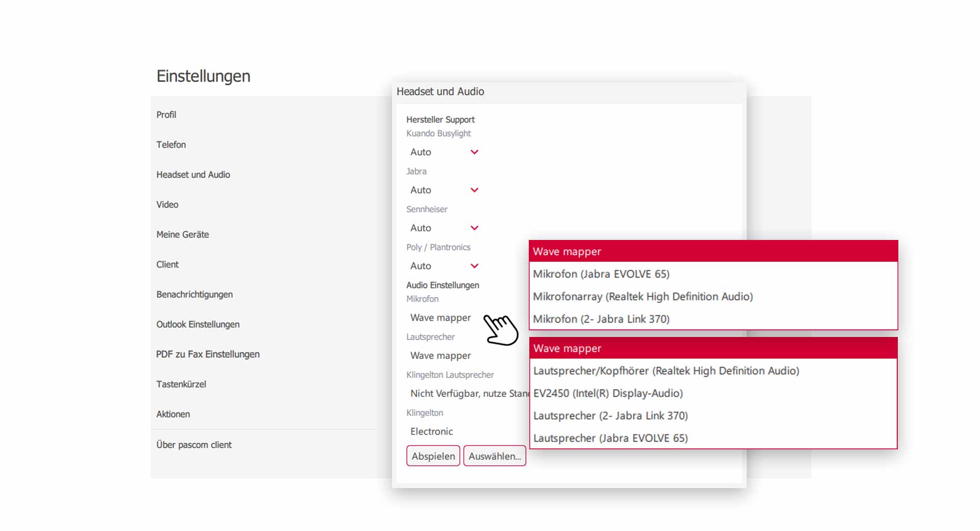Select the Client settings entry
Screen dimensions: 980x531
pos(167,264)
